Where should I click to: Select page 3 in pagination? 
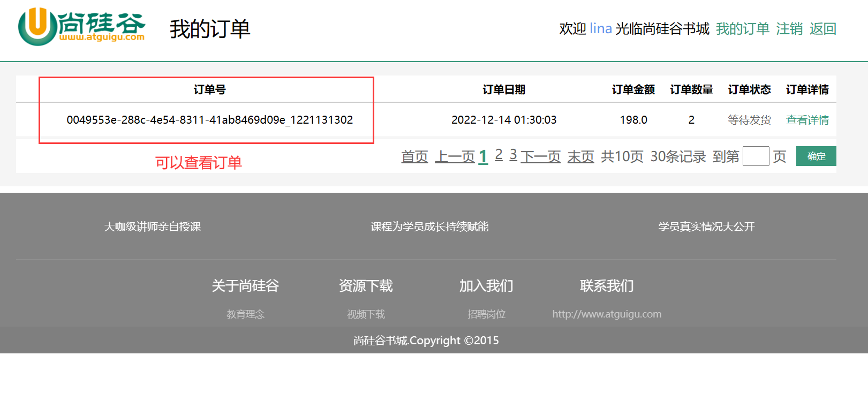(x=513, y=155)
